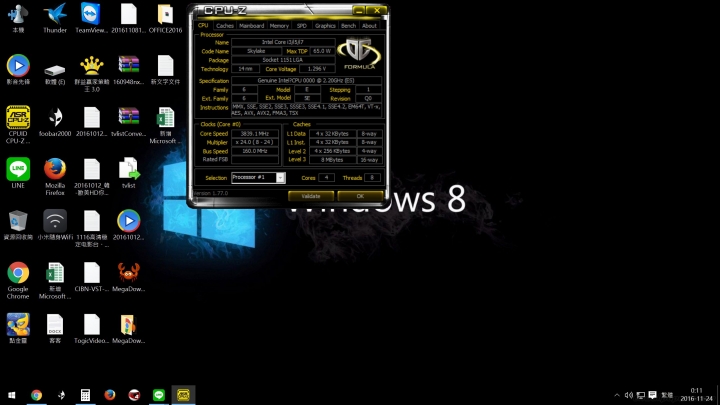Open the Memory tab in CPU-Z
Image resolution: width=720 pixels, height=405 pixels.
[x=279, y=26]
